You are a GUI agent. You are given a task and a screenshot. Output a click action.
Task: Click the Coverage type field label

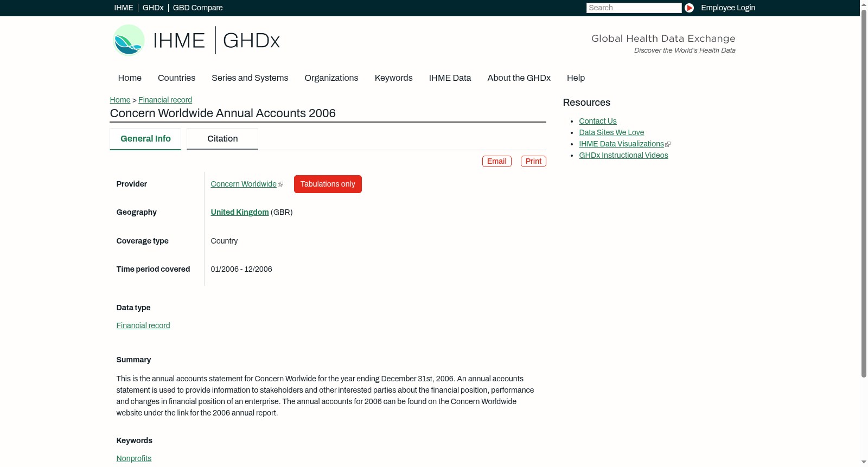tap(143, 241)
